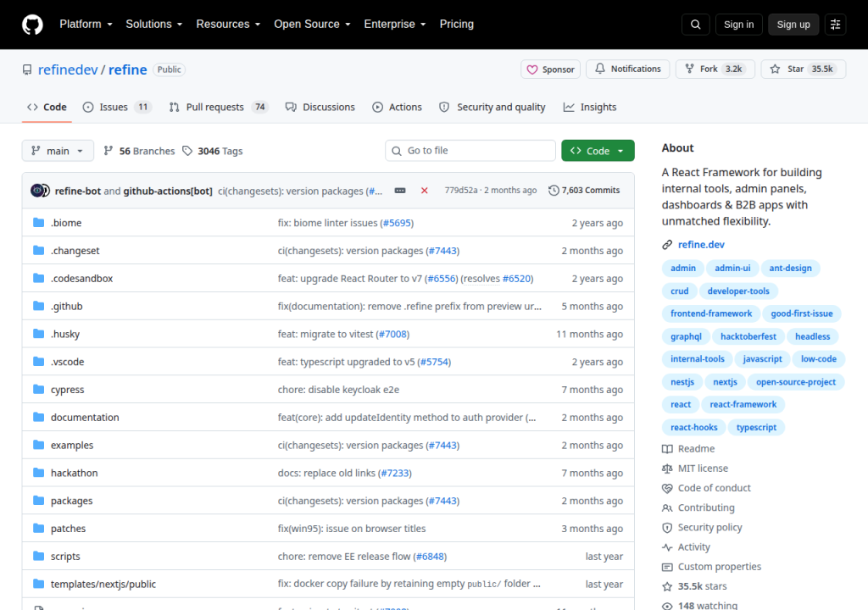Go to the GitHub homepage via the logo
Image resolution: width=868 pixels, height=610 pixels.
(x=32, y=25)
